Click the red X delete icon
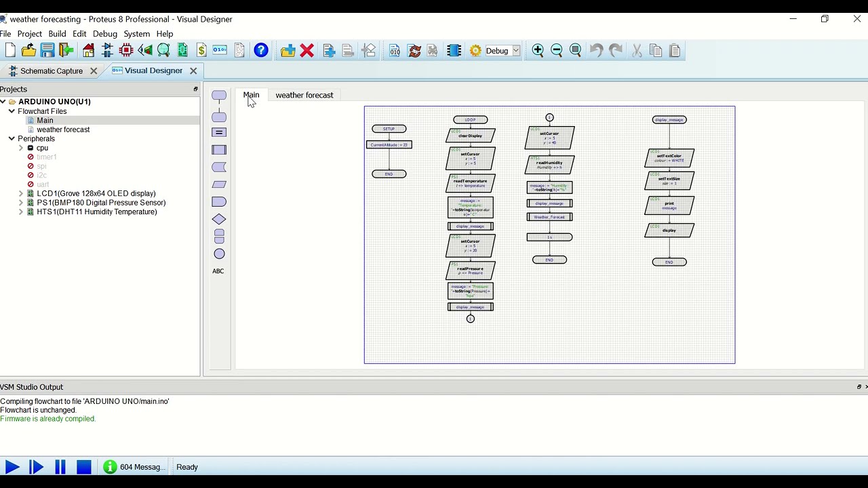Screen dimensions: 868x488 (307, 50)
